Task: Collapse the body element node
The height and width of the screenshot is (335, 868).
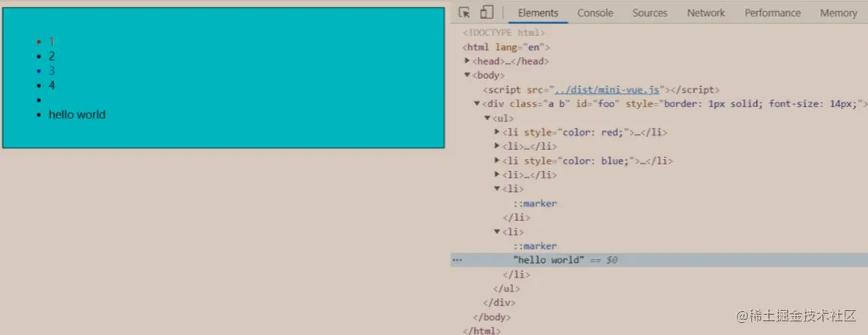Action: [x=468, y=75]
